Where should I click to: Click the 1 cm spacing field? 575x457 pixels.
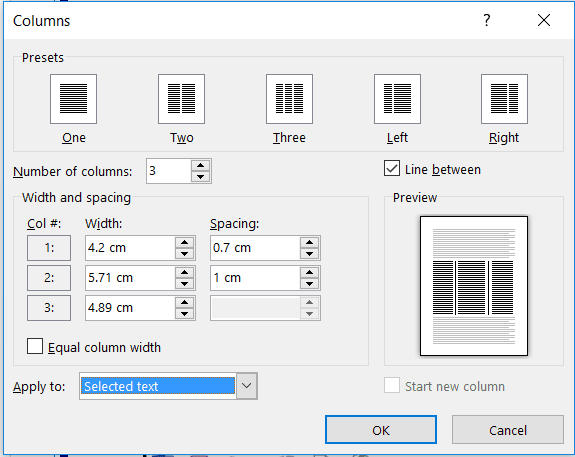[255, 278]
